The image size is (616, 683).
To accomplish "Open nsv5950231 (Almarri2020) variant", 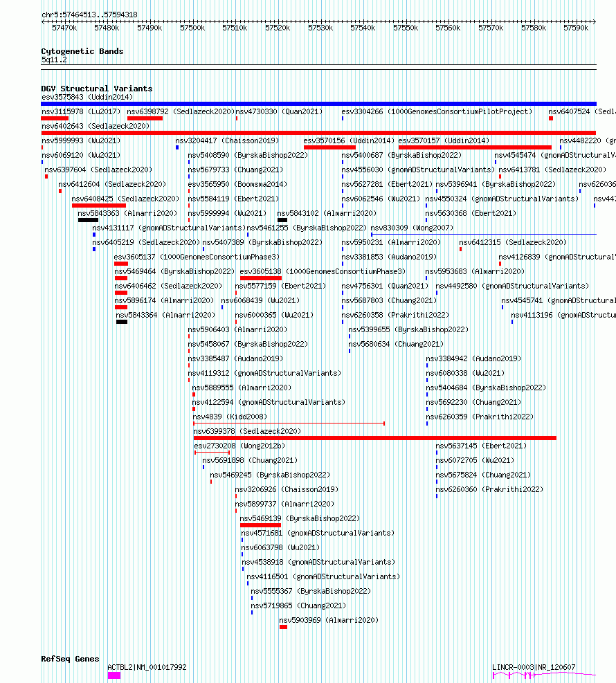I will (x=391, y=242).
